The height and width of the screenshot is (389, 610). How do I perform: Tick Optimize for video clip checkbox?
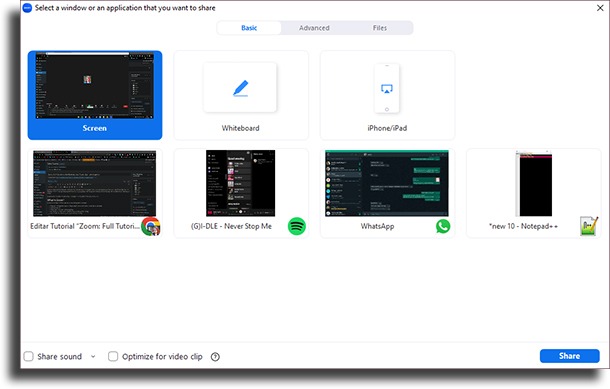tap(113, 356)
